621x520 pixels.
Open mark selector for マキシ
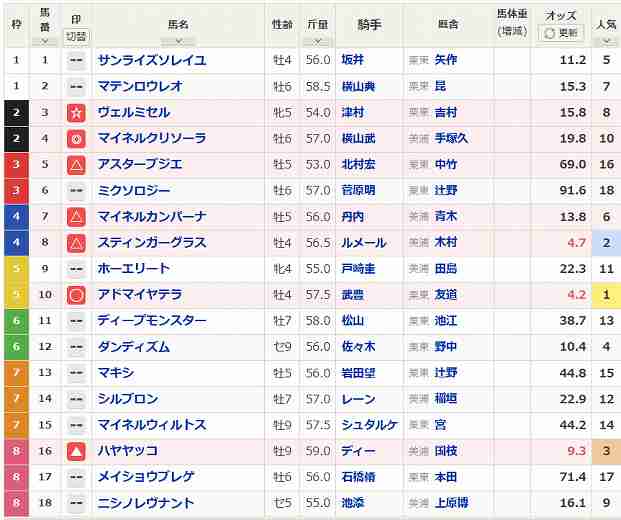76,373
